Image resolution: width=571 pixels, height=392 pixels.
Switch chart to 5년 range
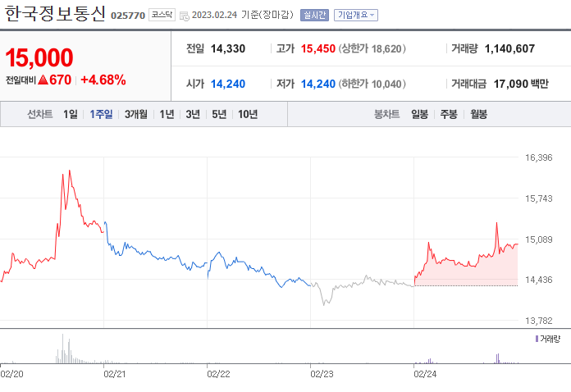(219, 114)
